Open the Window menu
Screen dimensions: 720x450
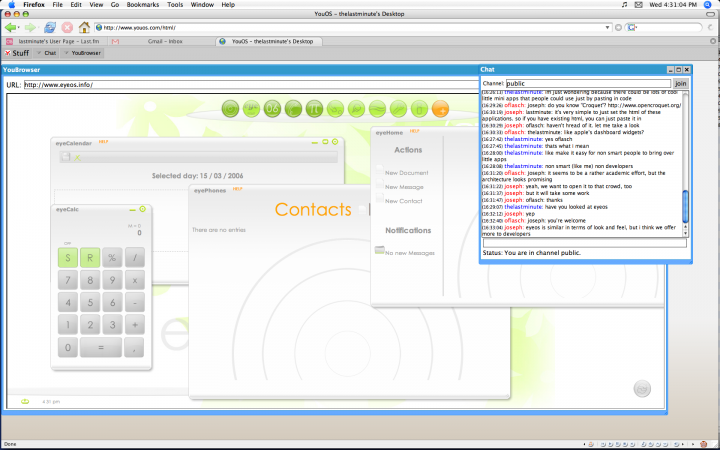(202, 5)
